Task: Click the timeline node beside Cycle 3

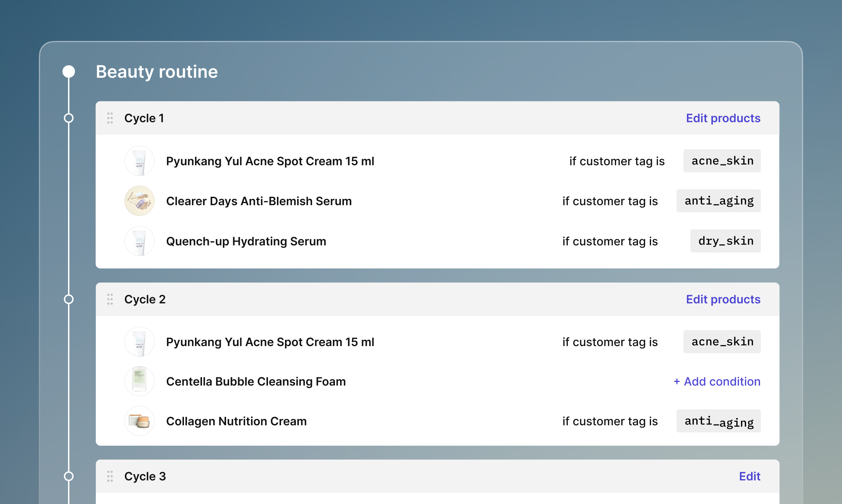Action: tap(68, 476)
